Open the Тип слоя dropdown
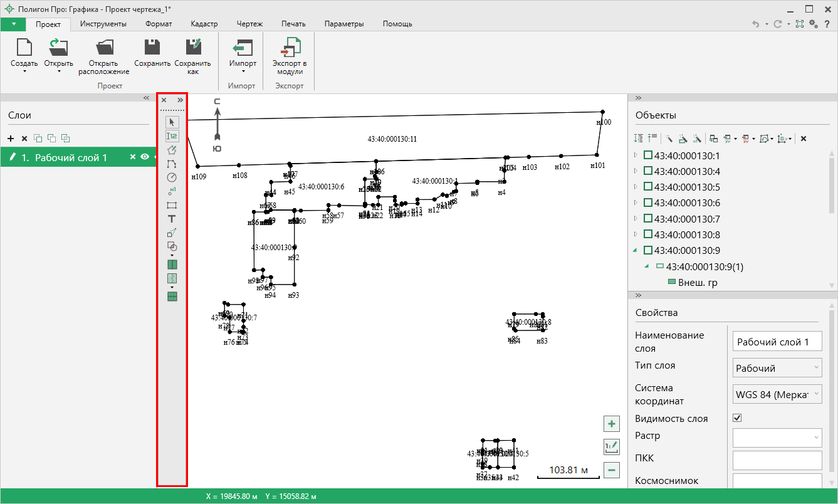The height and width of the screenshot is (504, 838). 777,368
